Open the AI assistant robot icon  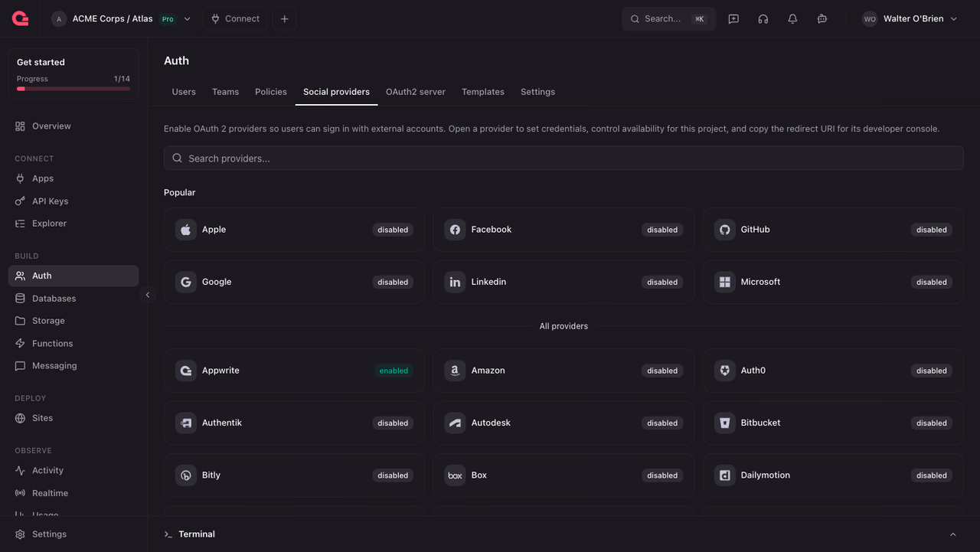pyautogui.click(x=822, y=19)
